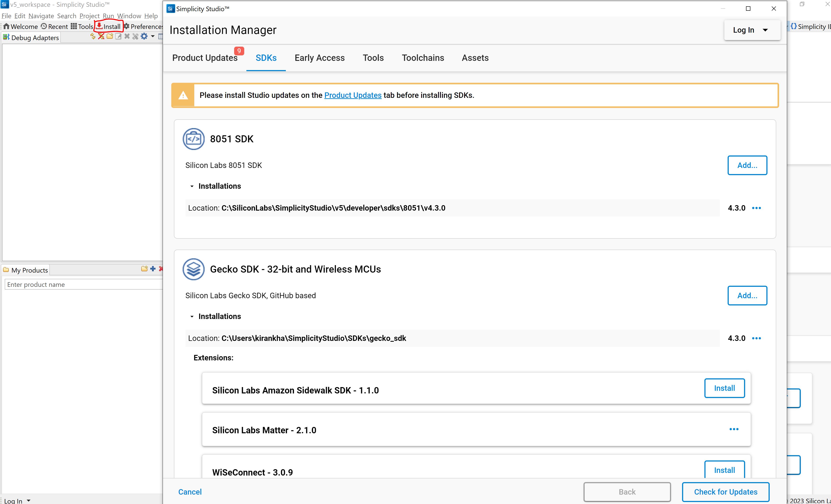The height and width of the screenshot is (504, 831).
Task: Open the Search menu
Action: click(67, 16)
